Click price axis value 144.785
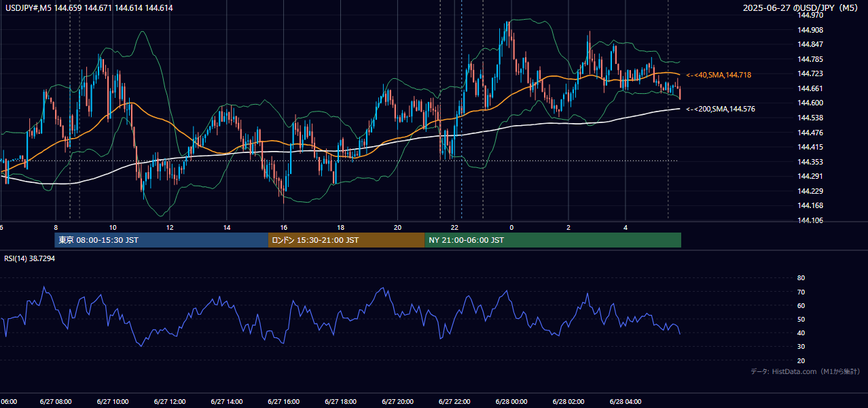Image resolution: width=868 pixels, height=408 pixels. (x=810, y=59)
